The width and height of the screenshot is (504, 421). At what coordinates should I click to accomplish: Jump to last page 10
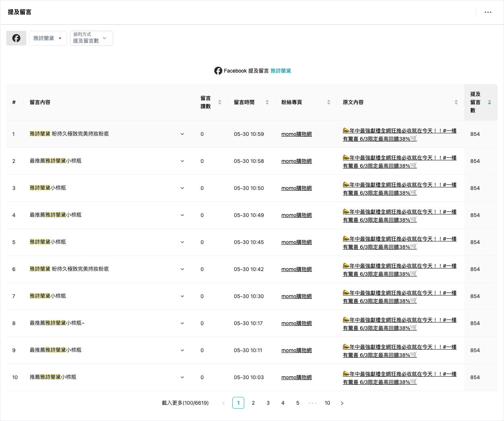tap(327, 403)
